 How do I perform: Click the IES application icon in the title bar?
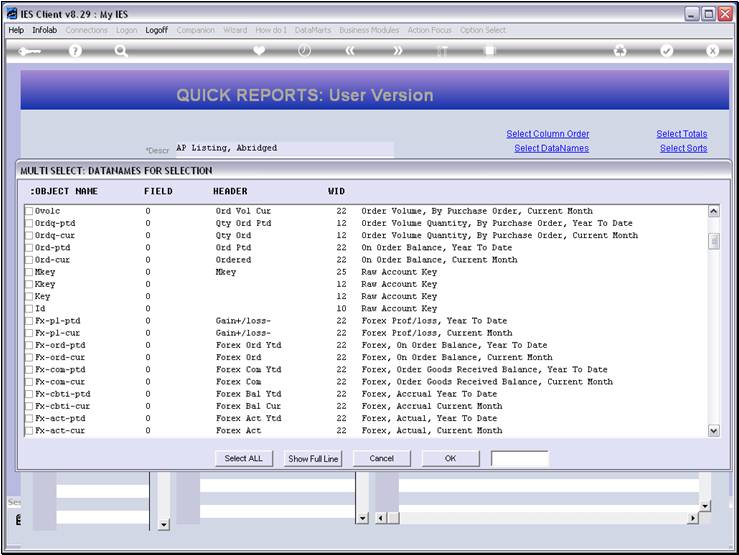(12, 14)
